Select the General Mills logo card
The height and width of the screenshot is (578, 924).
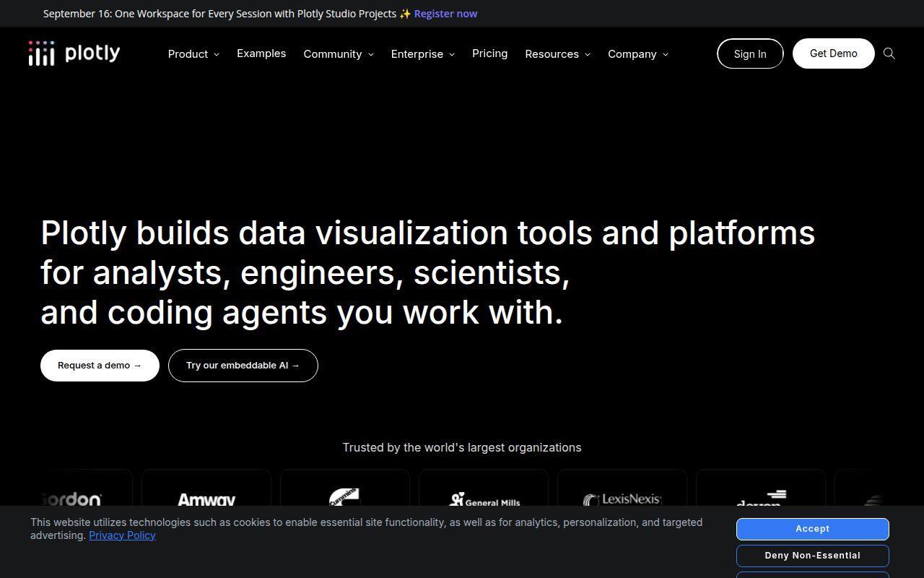click(484, 488)
